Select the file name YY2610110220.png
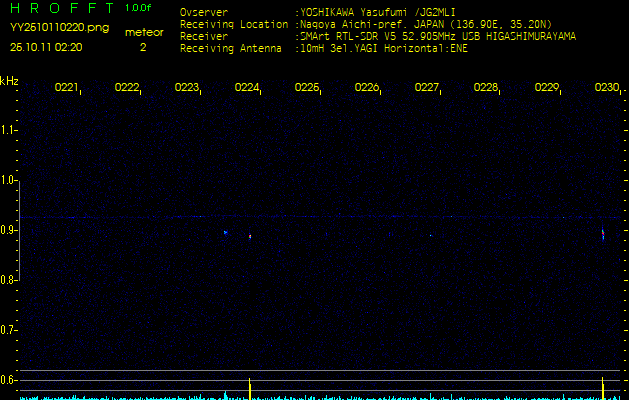629x400 pixels. pos(59,27)
